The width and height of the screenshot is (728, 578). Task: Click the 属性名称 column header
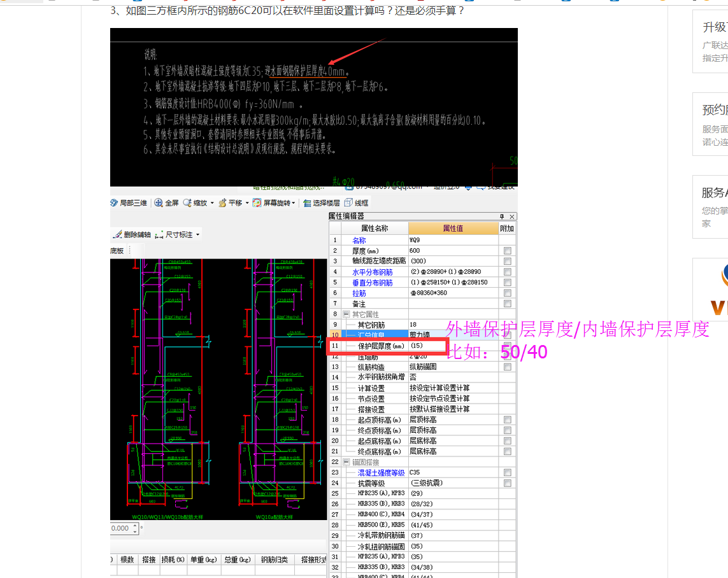(375, 229)
